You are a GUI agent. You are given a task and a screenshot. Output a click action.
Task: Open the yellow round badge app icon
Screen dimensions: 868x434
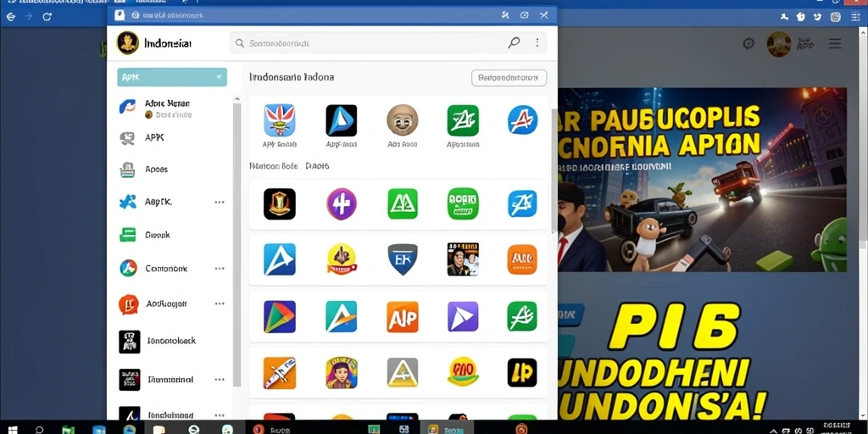(x=341, y=259)
